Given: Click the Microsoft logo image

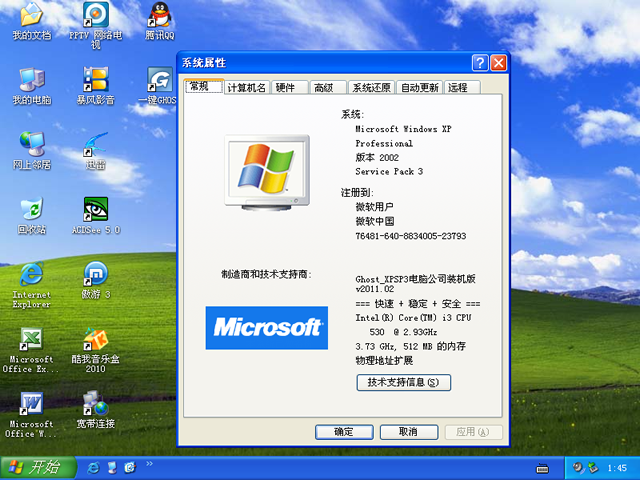Looking at the screenshot, I should click(x=267, y=328).
